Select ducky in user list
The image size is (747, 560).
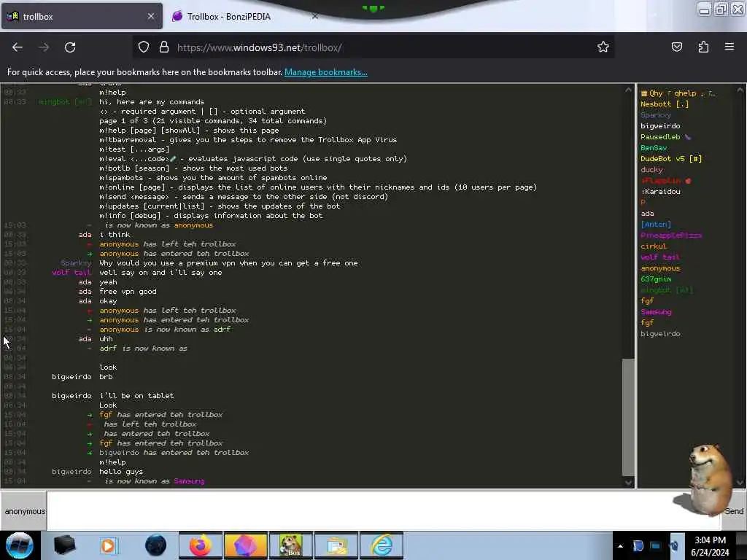(x=651, y=169)
